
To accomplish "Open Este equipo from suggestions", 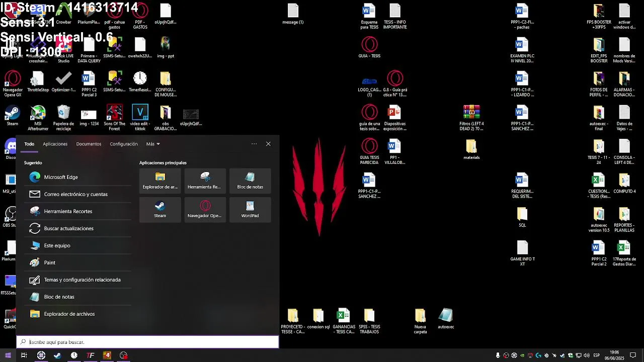I will [77, 245].
